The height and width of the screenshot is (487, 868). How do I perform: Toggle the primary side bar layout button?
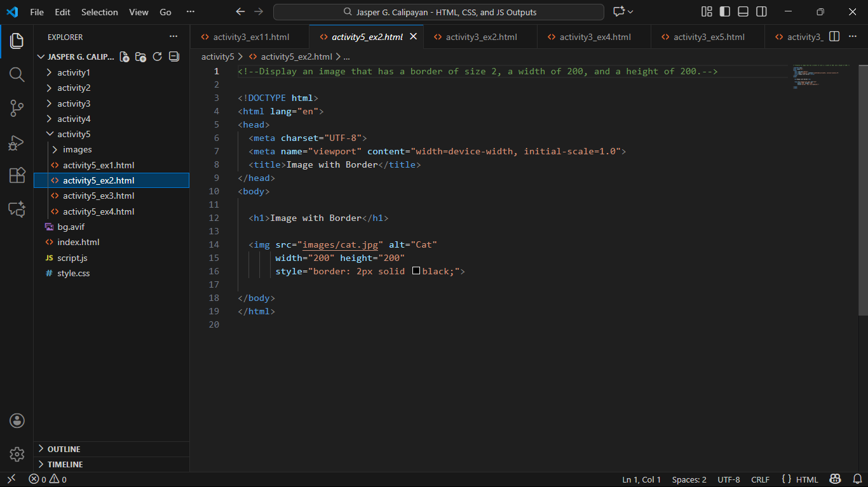(x=724, y=12)
